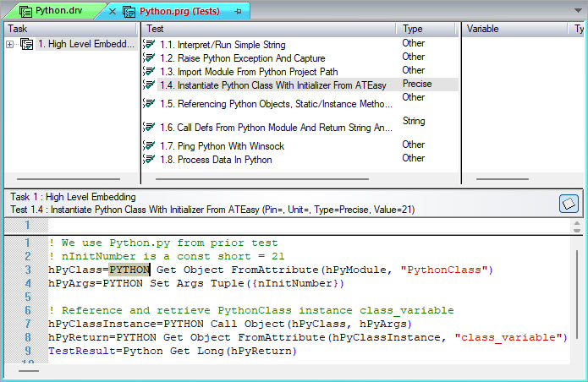588x382 pixels.
Task: Select test 1.6. Call Defs From Python Module
Action: [x=277, y=128]
